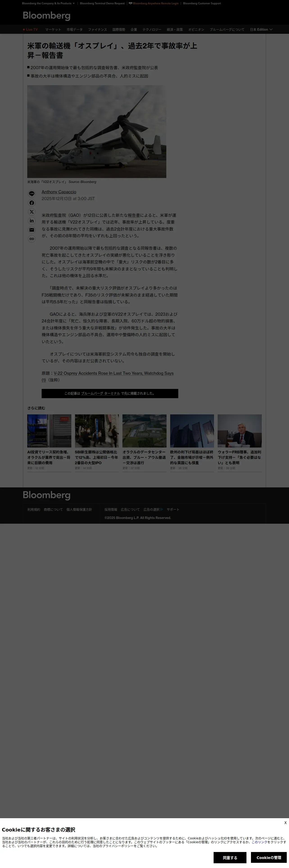Click Cookieの管理 button

pos(269,857)
